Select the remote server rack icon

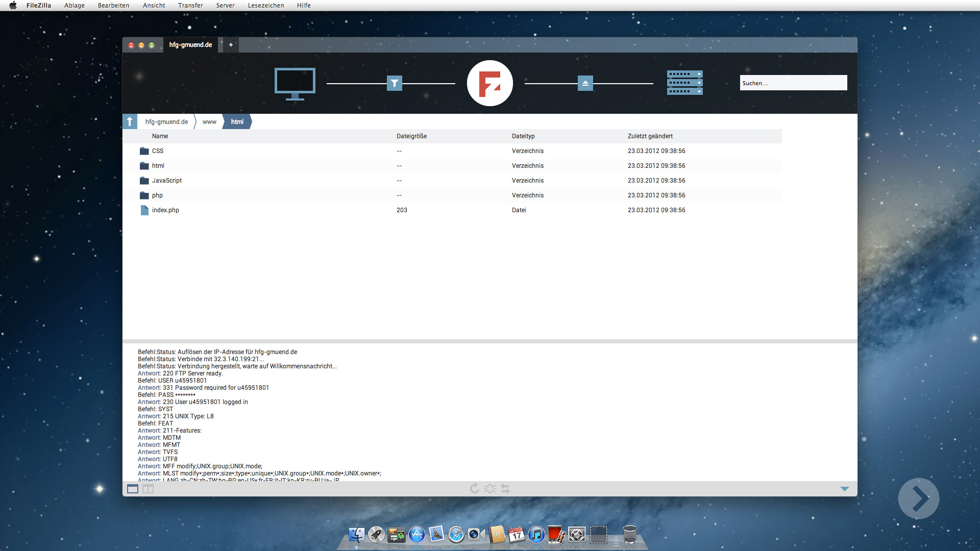coord(684,83)
